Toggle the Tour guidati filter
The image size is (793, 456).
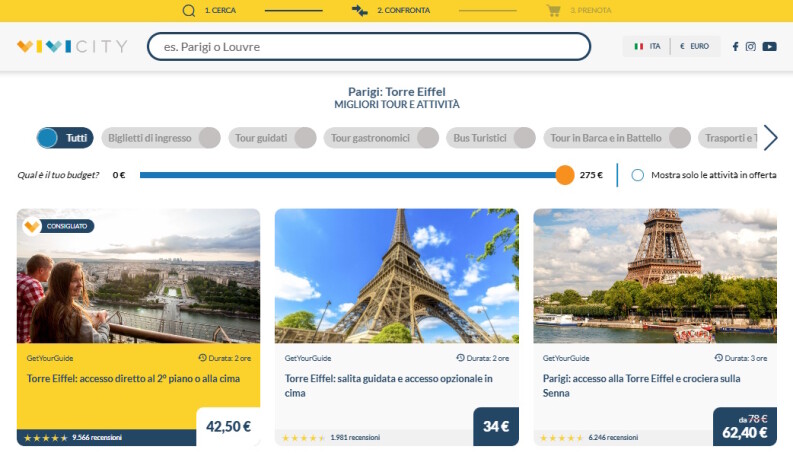pos(272,138)
